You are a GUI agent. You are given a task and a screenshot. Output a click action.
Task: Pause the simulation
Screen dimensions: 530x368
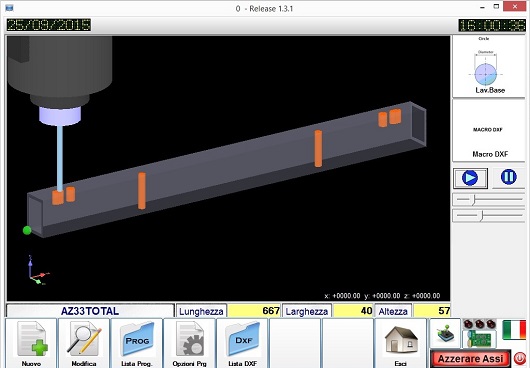click(508, 177)
